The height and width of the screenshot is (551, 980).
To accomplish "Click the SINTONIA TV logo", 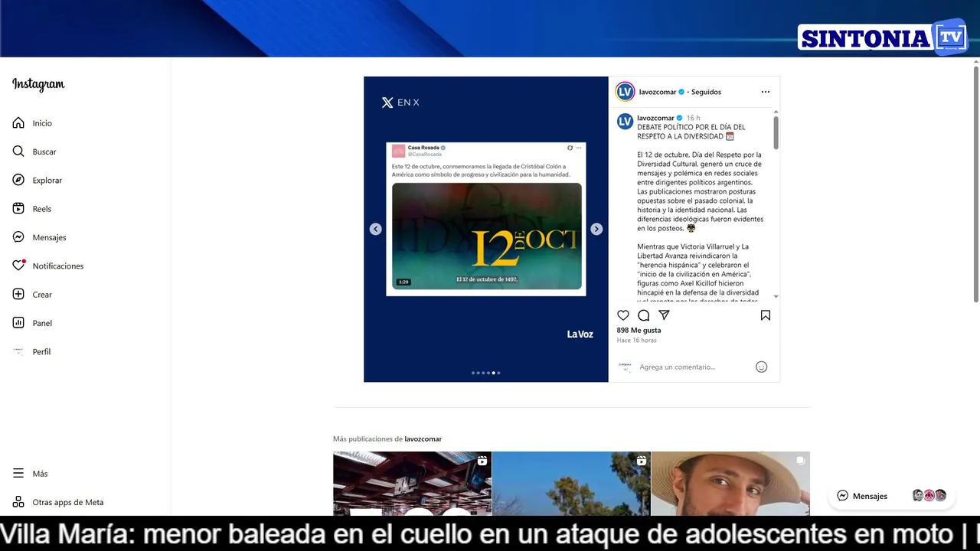I will (882, 37).
